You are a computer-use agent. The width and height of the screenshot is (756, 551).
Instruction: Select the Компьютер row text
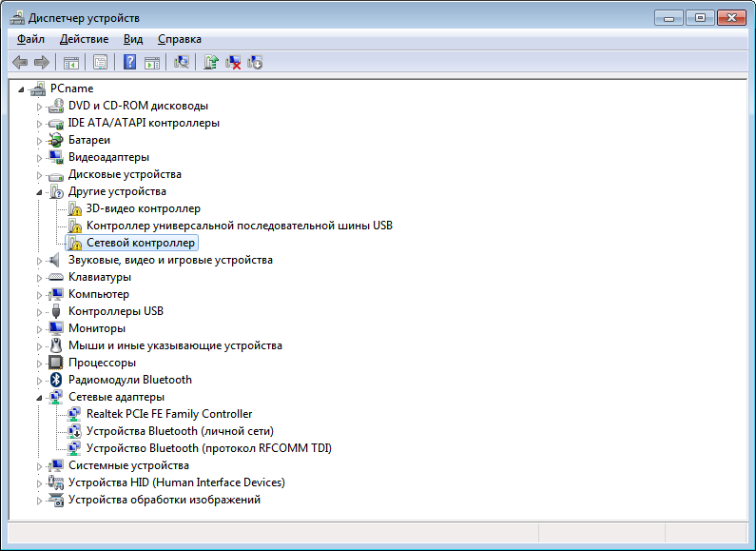[x=99, y=294]
